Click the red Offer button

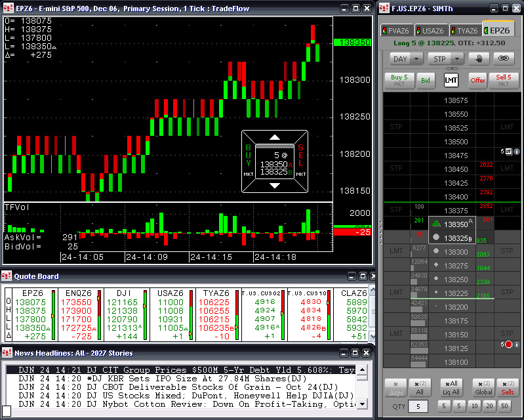coord(477,80)
